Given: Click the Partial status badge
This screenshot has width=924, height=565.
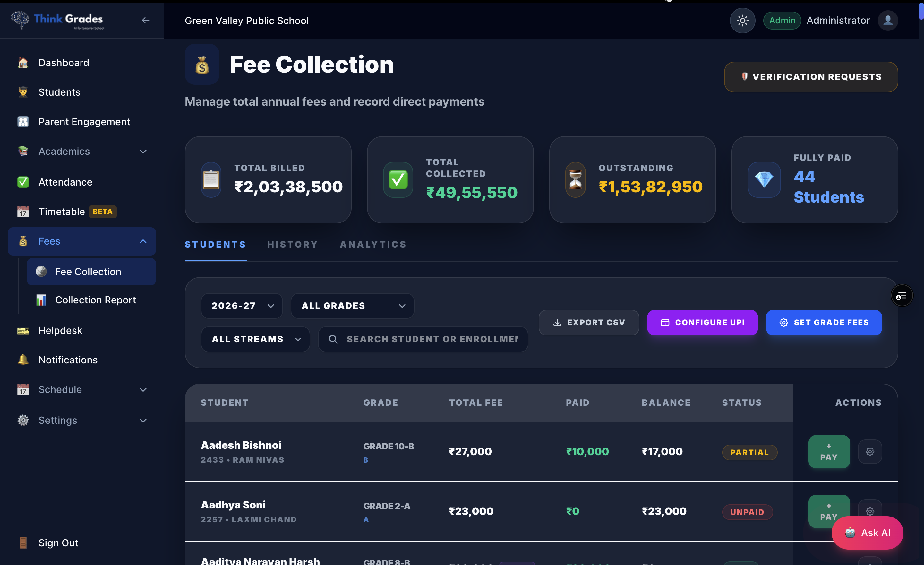Looking at the screenshot, I should (x=749, y=452).
